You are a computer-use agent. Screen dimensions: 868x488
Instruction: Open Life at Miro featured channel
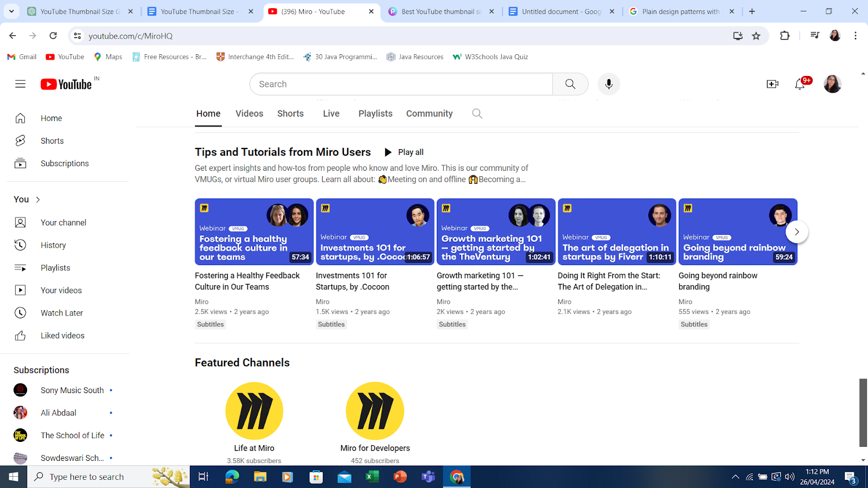click(254, 411)
